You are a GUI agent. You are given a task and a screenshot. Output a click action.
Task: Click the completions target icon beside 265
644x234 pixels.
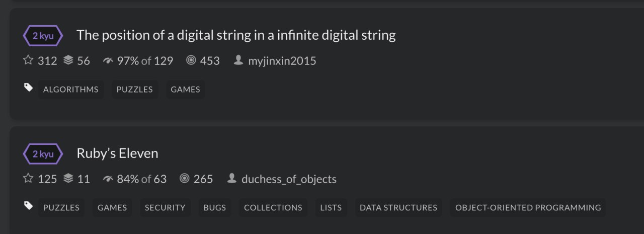pos(184,178)
